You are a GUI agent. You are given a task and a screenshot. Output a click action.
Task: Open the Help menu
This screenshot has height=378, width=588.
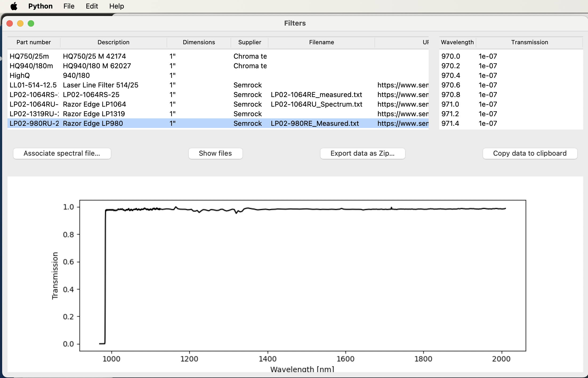click(116, 6)
